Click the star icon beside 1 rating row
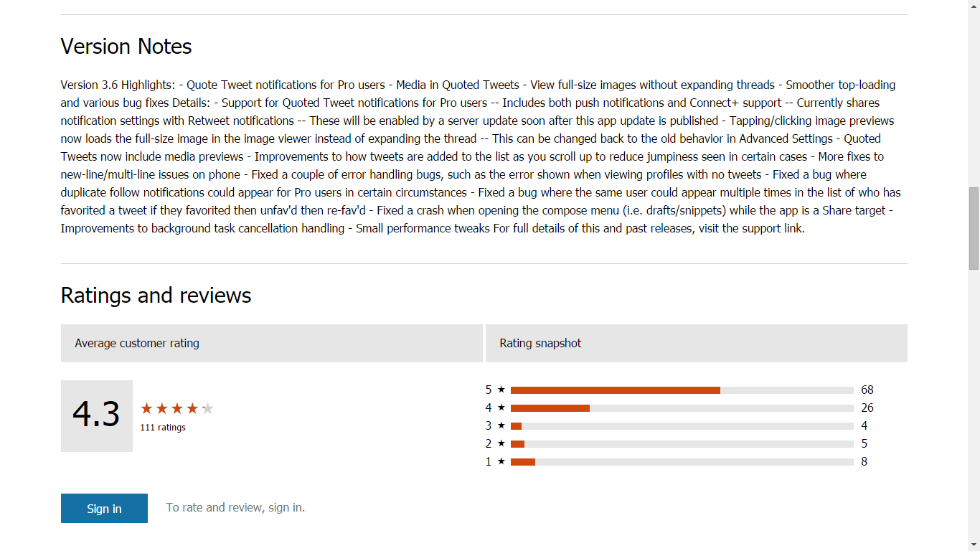This screenshot has width=980, height=551. click(x=501, y=461)
